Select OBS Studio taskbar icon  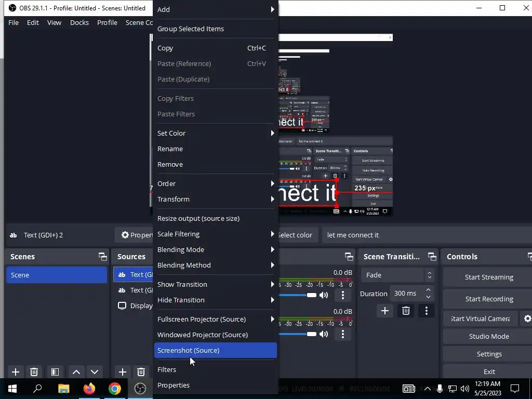point(140,389)
